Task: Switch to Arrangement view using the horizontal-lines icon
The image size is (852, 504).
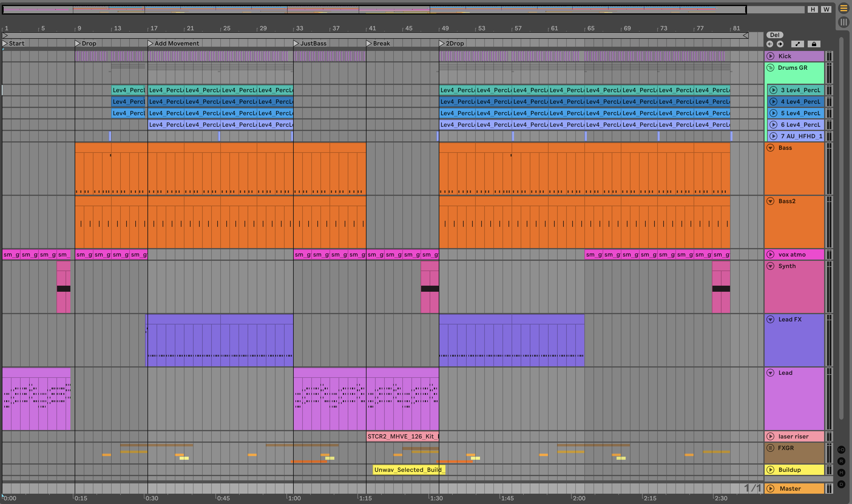Action: 844,8
